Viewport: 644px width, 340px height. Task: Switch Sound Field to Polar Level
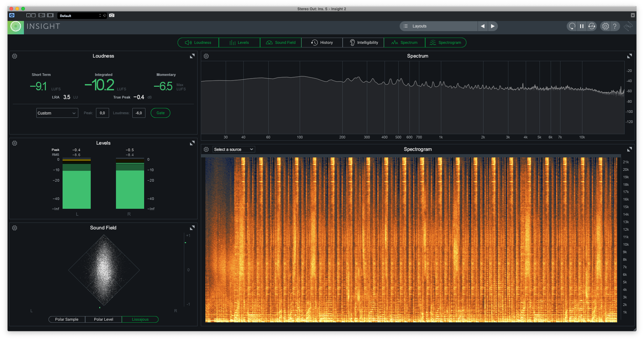pyautogui.click(x=104, y=319)
